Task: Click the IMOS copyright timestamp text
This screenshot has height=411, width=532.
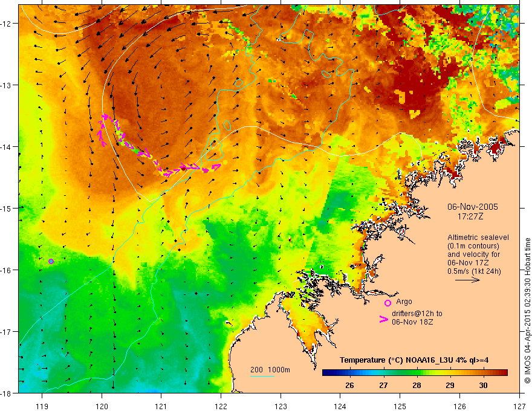Action: click(527, 310)
